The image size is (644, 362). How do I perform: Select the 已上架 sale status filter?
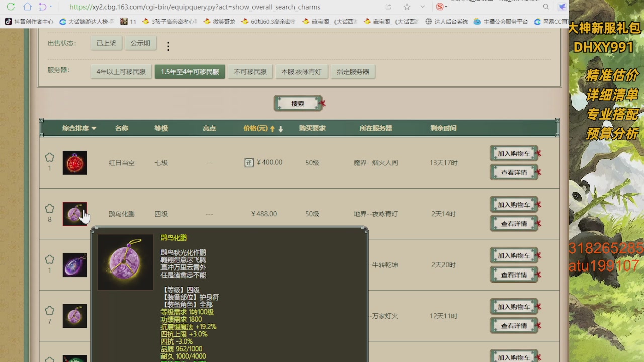tap(106, 43)
